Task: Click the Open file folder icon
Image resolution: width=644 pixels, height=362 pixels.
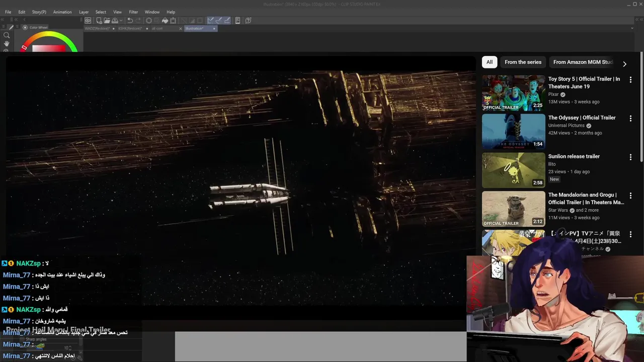Action: [x=107, y=21]
